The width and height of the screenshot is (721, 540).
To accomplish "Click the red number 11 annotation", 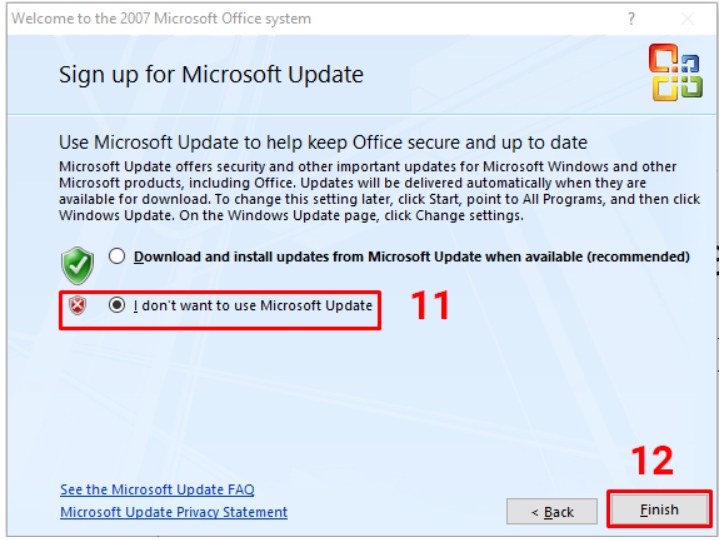I will (x=431, y=305).
